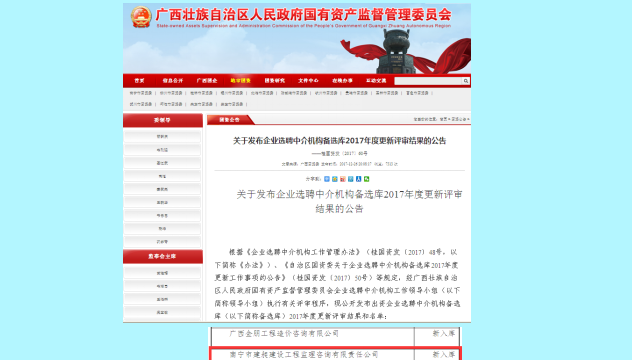Share via the yellow star QQ Zone icon
The width and height of the screenshot is (640, 360).
(335, 179)
